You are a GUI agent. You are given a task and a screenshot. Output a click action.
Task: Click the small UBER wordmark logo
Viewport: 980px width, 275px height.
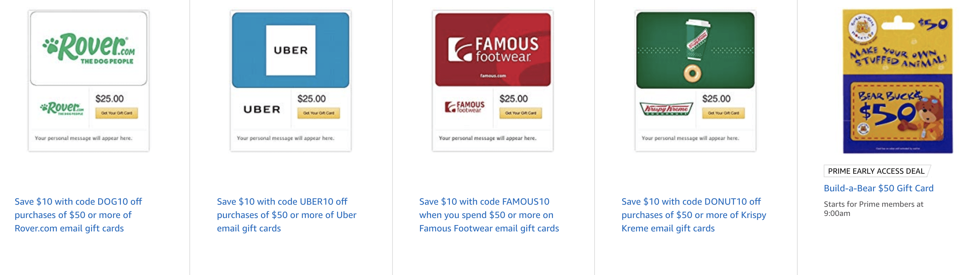pyautogui.click(x=262, y=109)
